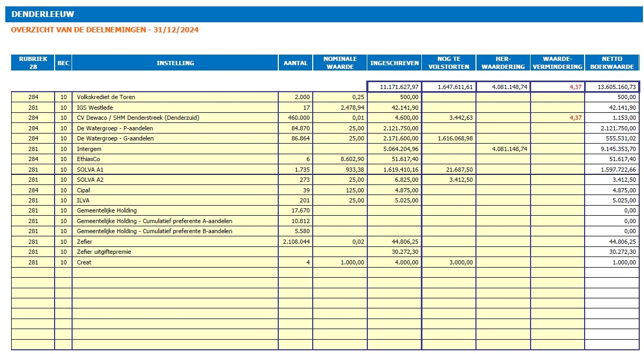This screenshot has width=644, height=354.
Task: Click aantal 2.108.044 for Zefier
Action: pos(296,242)
